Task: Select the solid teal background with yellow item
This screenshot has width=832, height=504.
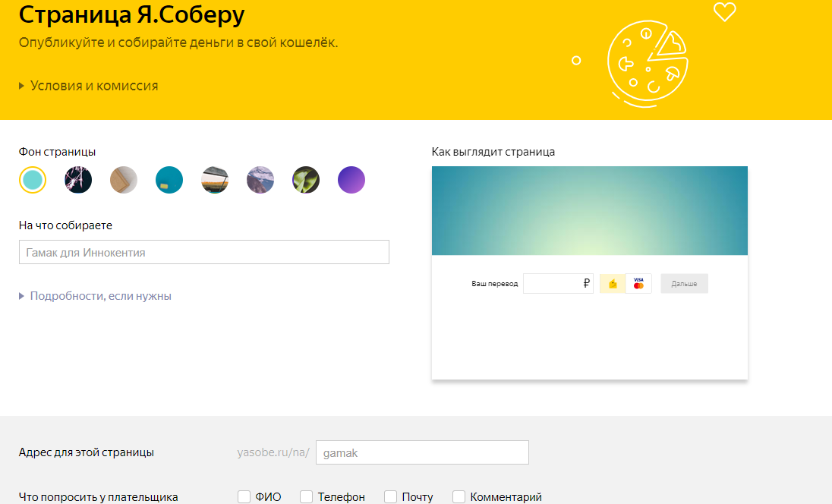Action: pos(169,180)
